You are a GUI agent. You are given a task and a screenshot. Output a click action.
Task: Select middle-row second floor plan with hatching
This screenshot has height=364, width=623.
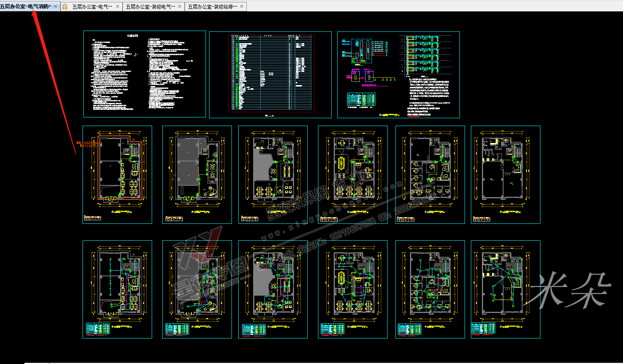click(x=197, y=175)
